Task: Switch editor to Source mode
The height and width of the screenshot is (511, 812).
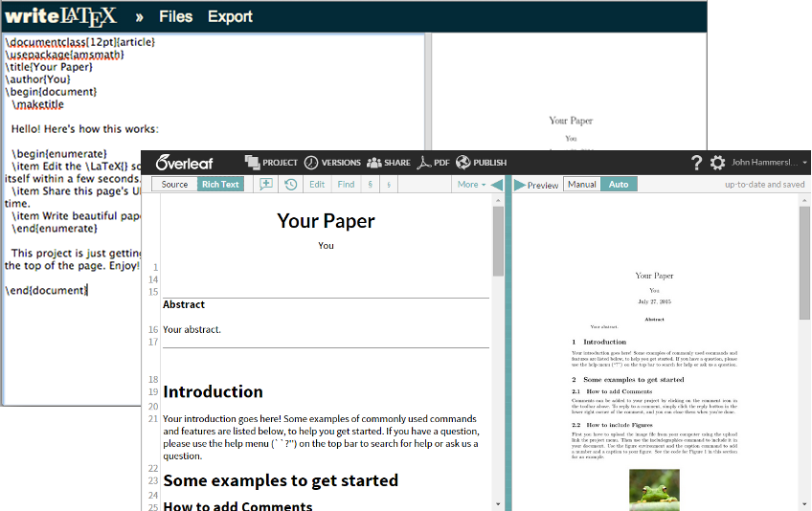Action: (174, 185)
